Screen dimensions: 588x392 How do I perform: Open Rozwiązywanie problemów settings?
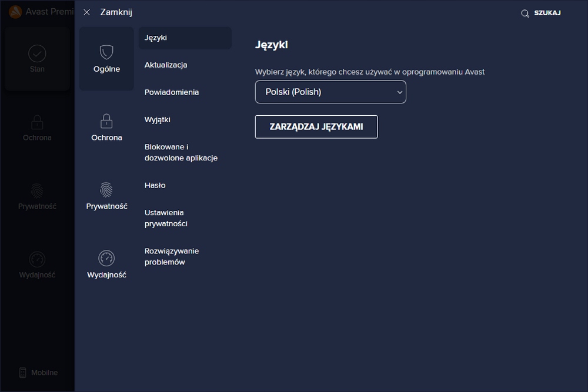pyautogui.click(x=172, y=256)
